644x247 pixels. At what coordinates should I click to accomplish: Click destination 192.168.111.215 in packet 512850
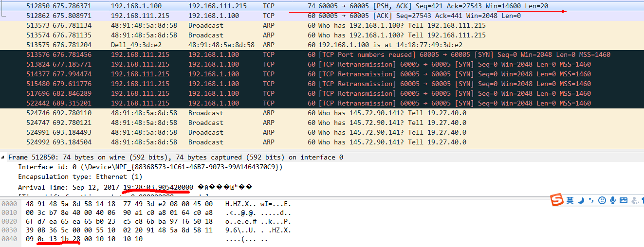(218, 6)
